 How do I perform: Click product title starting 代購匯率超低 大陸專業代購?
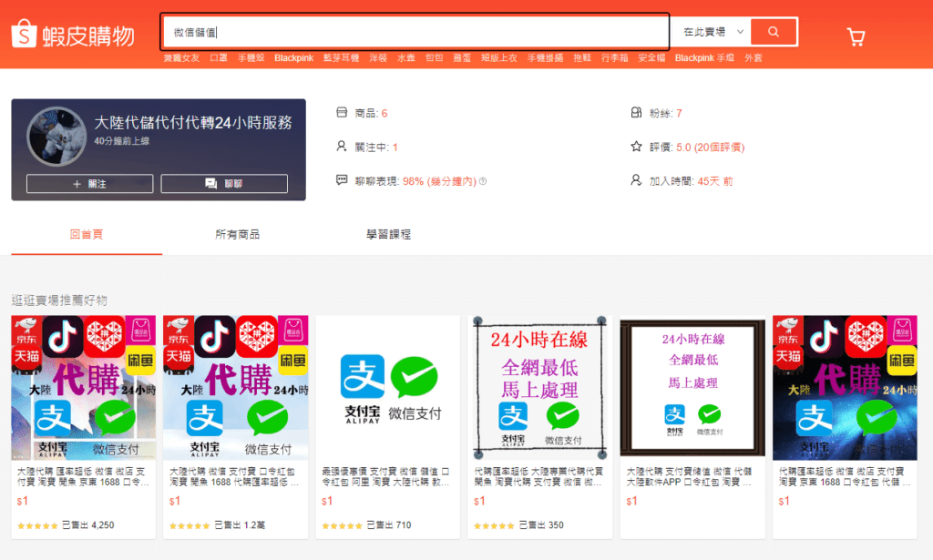coord(539,476)
